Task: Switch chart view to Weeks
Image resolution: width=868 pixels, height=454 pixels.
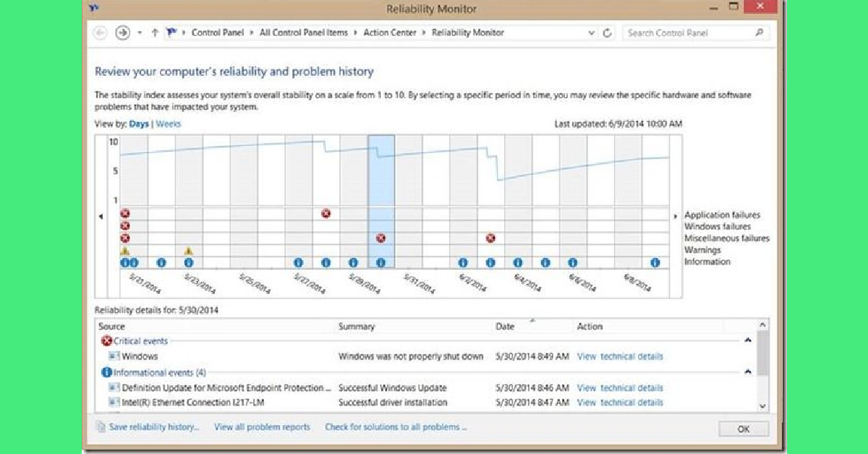Action: click(x=169, y=124)
